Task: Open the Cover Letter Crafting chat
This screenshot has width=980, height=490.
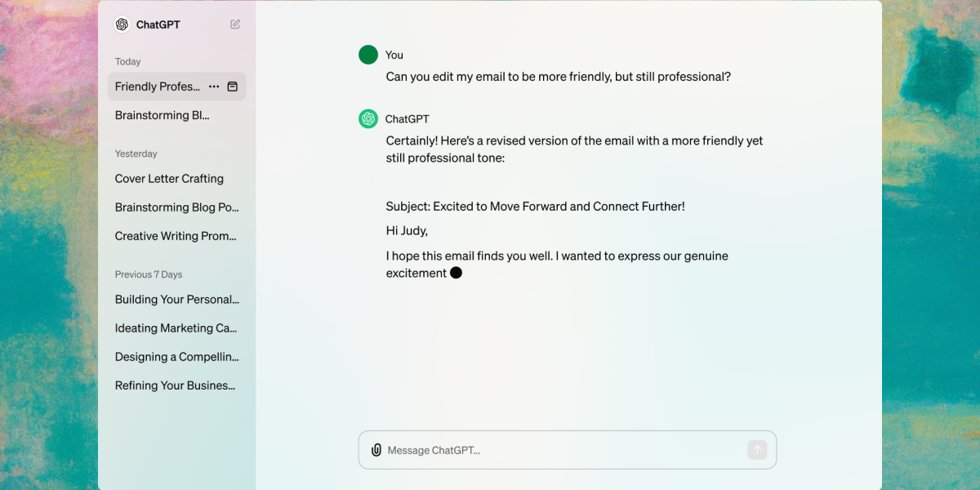Action: tap(169, 179)
